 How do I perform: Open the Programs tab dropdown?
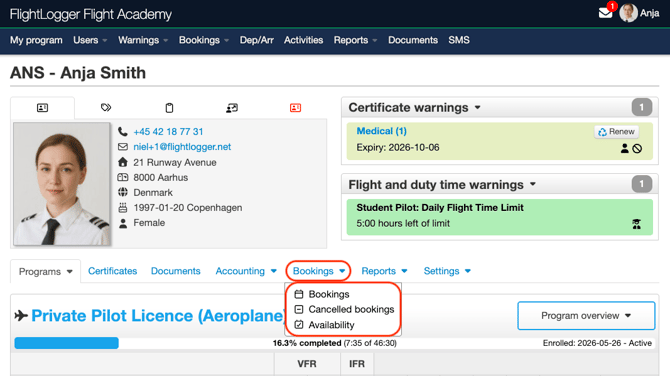pos(46,272)
